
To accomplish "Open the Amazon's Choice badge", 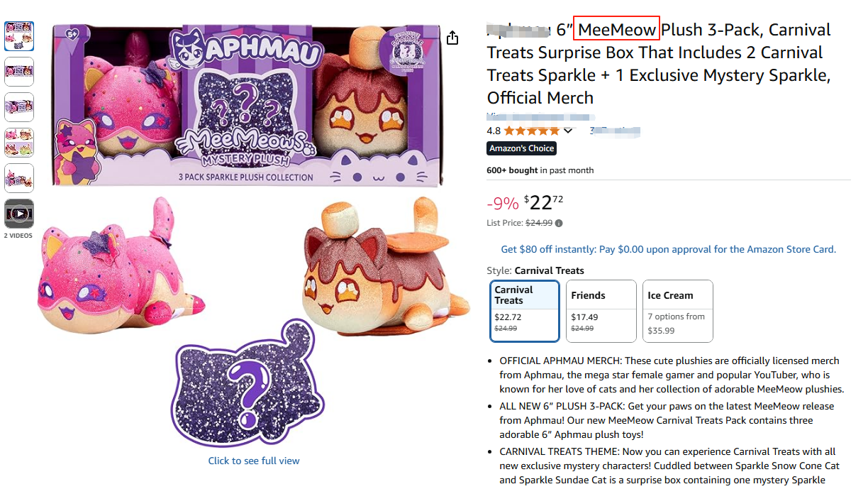I will click(521, 148).
